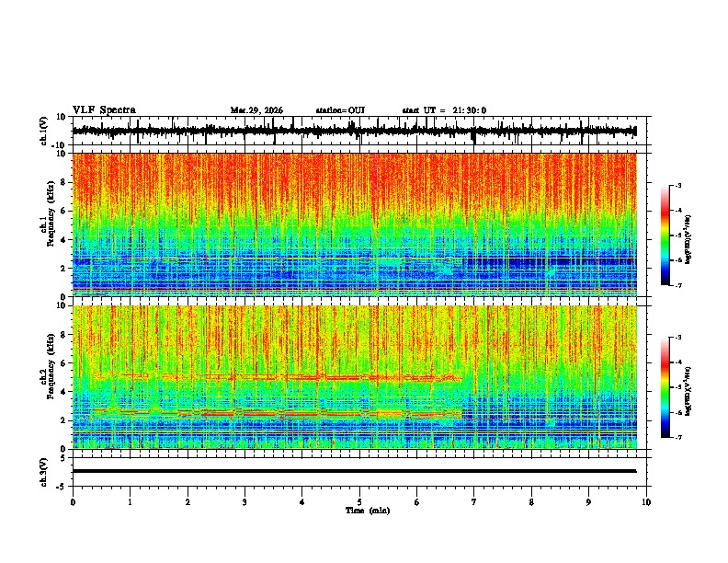Viewport: 728px width, 563px height.
Task: Click the "8" kHz tick on ch.2 frequency axis
Action: click(x=64, y=335)
